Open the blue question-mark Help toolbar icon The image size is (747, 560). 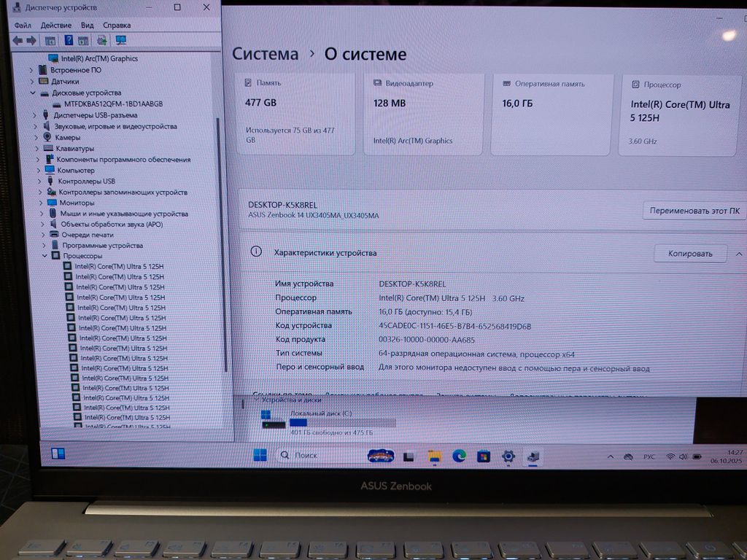click(69, 41)
